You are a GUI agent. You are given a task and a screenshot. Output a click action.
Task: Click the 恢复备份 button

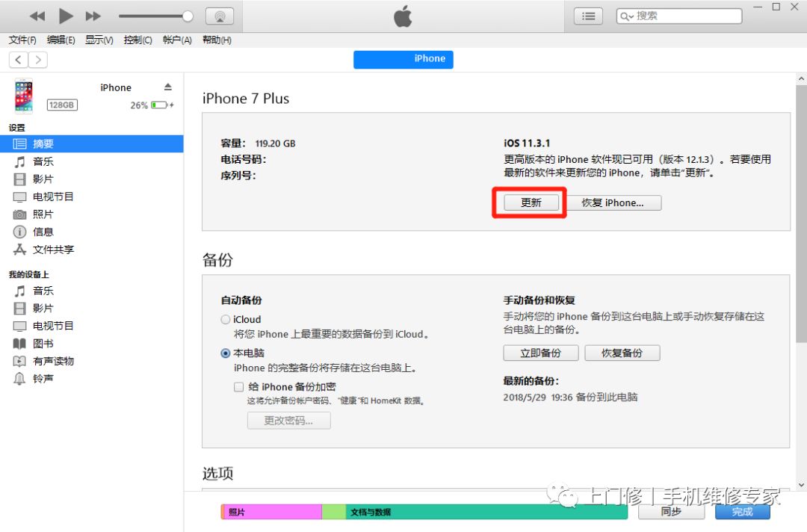(x=622, y=353)
